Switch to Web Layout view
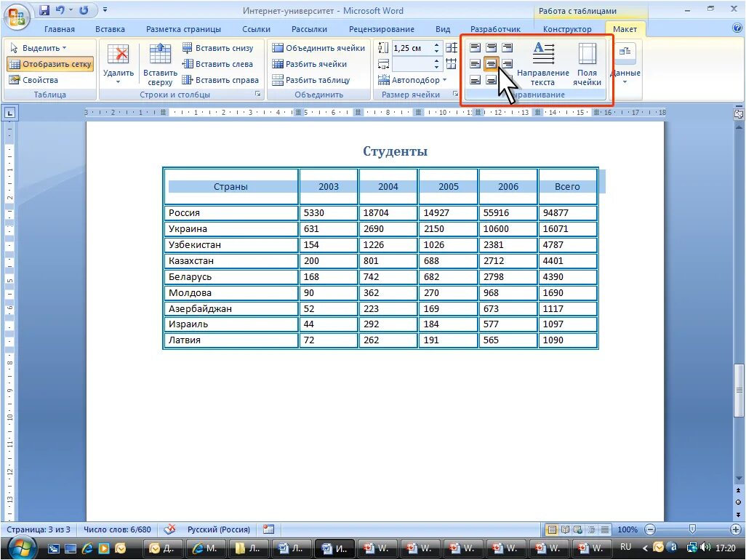 click(x=578, y=529)
